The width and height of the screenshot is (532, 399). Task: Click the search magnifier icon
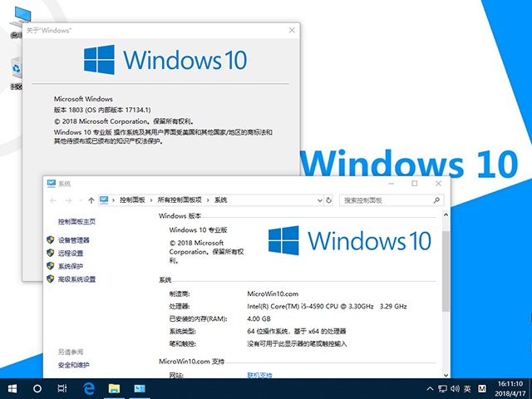436,200
